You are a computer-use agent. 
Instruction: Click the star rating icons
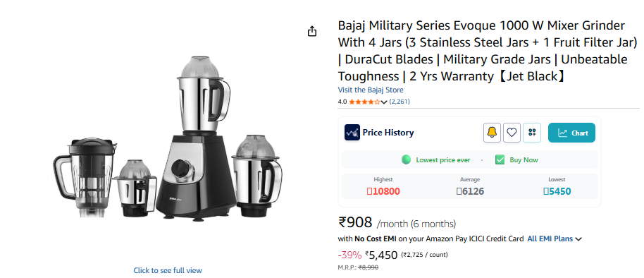(x=364, y=102)
